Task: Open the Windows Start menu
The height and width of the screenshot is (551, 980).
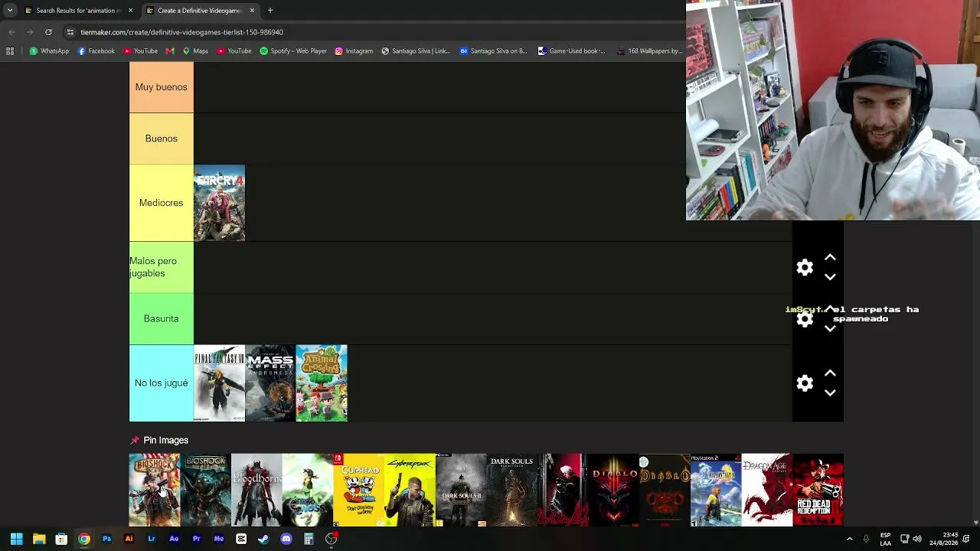Action: coord(16,539)
